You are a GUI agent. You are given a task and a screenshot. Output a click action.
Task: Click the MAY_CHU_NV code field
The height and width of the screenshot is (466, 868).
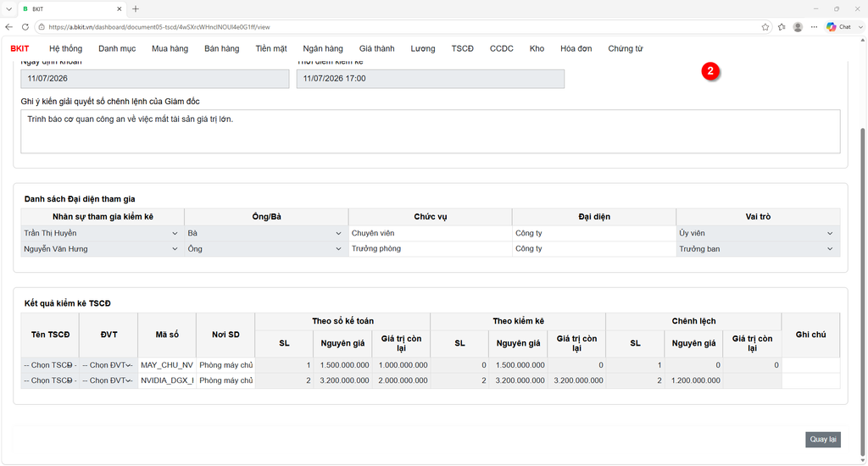[167, 364]
